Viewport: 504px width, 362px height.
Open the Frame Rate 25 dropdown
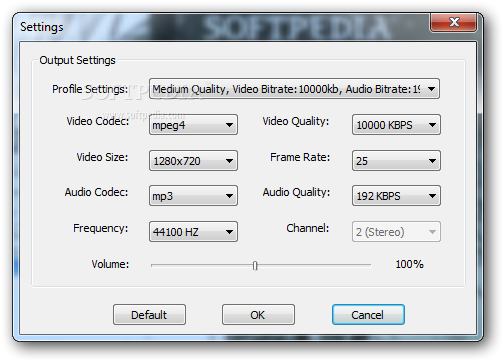click(396, 161)
